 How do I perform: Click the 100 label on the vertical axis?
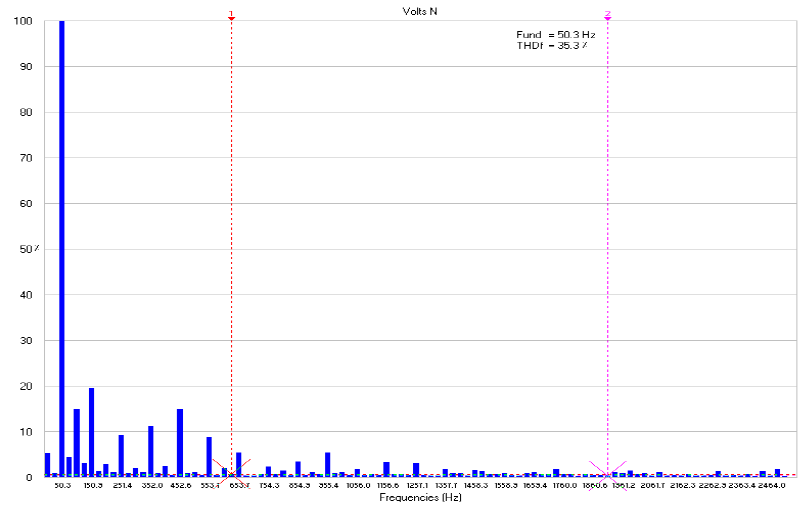click(x=23, y=21)
